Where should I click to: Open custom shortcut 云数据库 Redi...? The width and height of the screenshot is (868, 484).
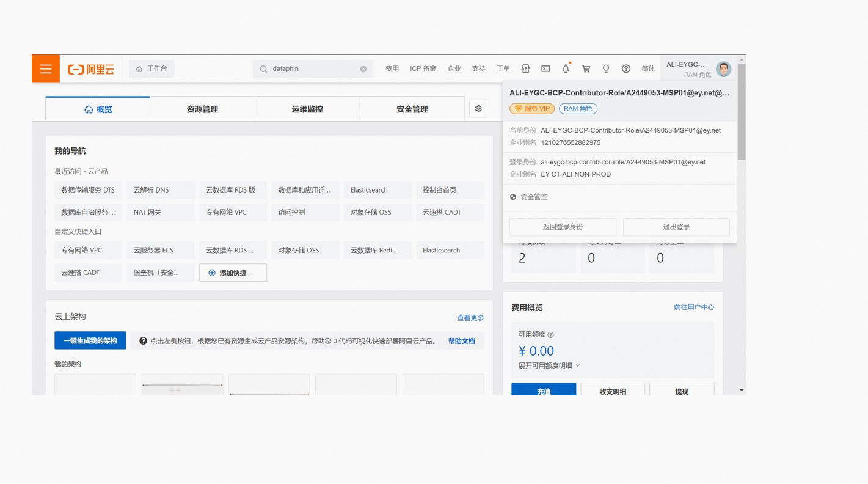click(x=377, y=250)
